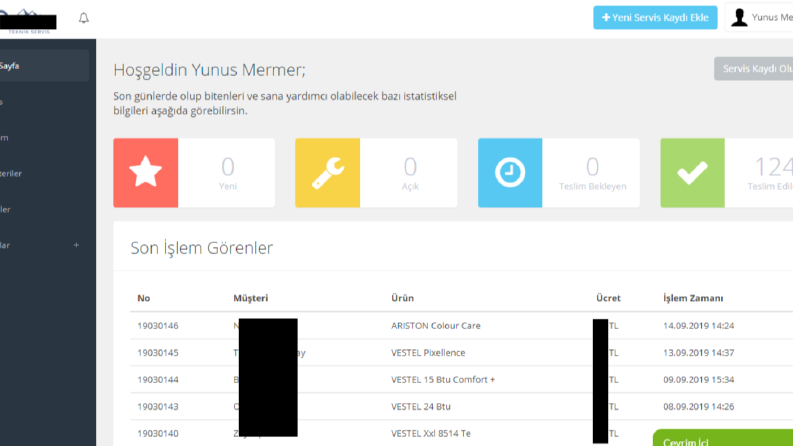Click timestamp 13.09.2019 14:37
This screenshot has height=446, width=793.
click(x=698, y=352)
